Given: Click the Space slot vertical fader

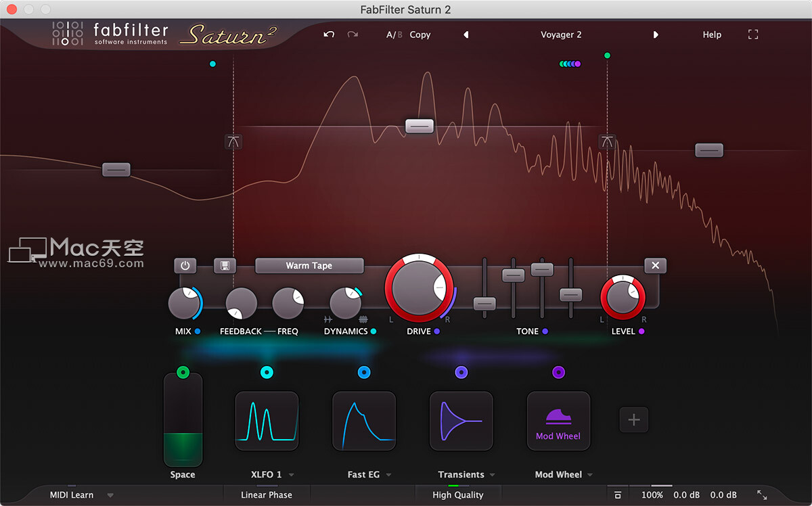Looking at the screenshot, I should [183, 419].
